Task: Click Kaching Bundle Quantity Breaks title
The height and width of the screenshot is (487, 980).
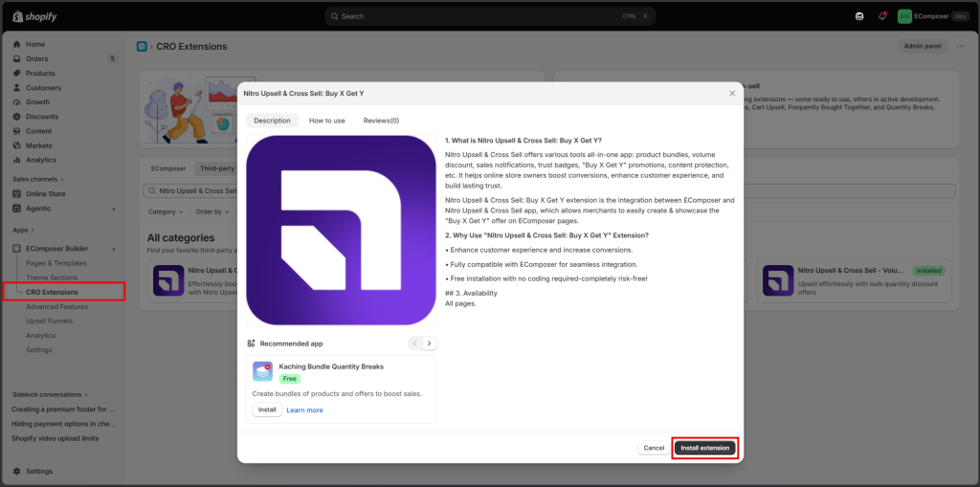Action: tap(331, 366)
